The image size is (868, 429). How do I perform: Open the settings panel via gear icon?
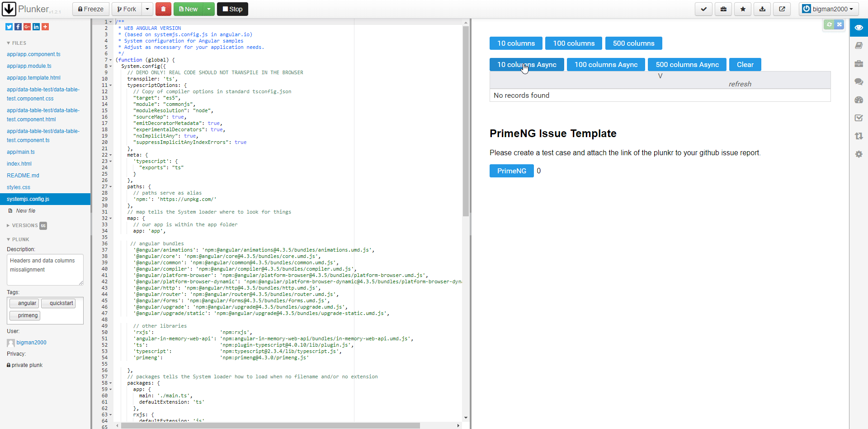point(859,154)
